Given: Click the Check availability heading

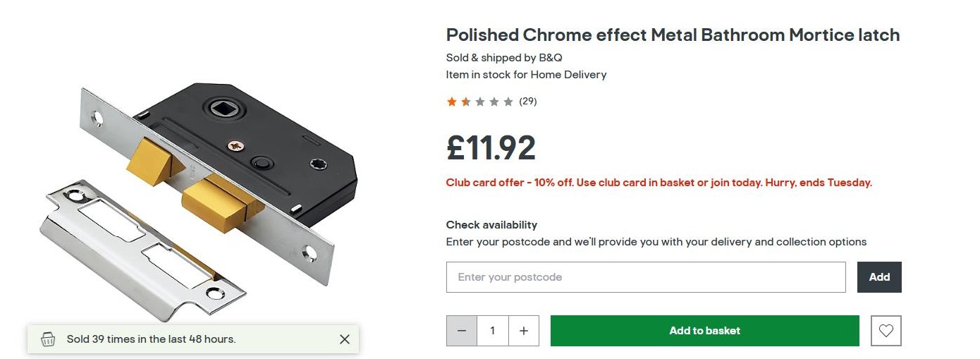Looking at the screenshot, I should (x=491, y=225).
